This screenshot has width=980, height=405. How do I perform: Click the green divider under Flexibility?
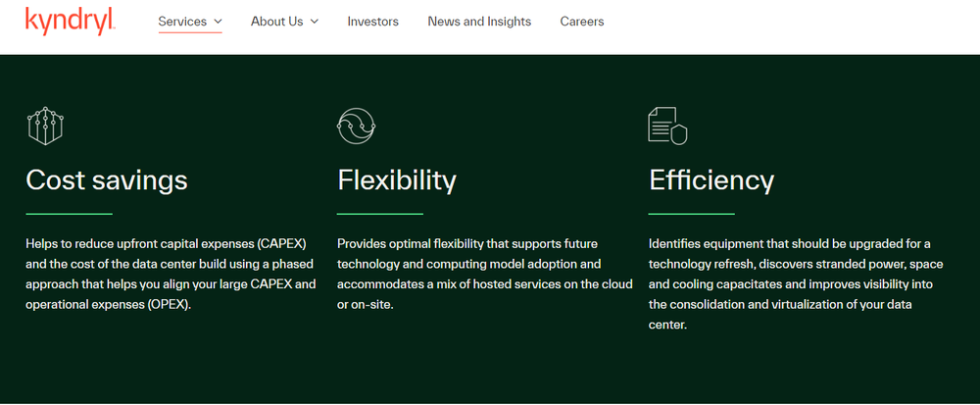pos(380,213)
